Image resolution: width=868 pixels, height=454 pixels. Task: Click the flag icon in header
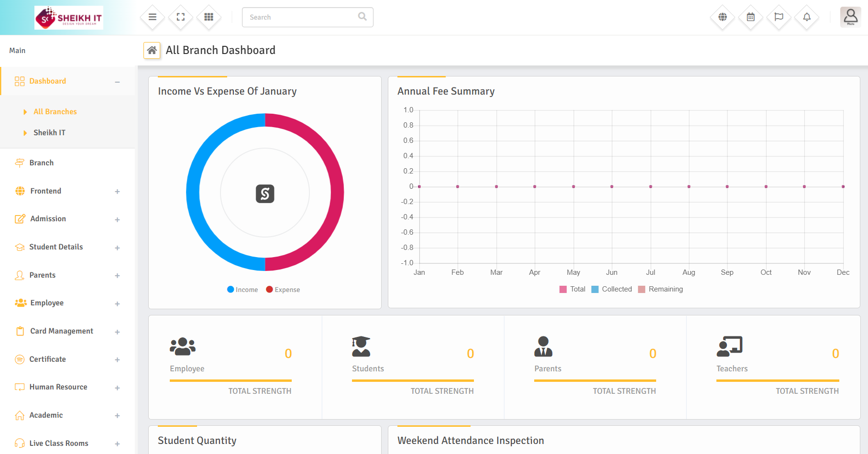779,17
